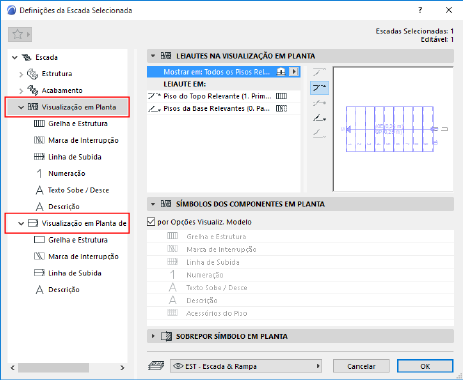Select Marca de Interrupção under the ceiling plan
Screen dimensions: 463x380
coord(83,256)
